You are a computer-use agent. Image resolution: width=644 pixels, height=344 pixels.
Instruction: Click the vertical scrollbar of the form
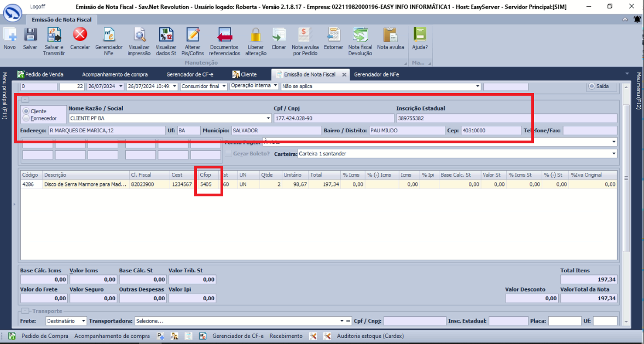pos(626,178)
